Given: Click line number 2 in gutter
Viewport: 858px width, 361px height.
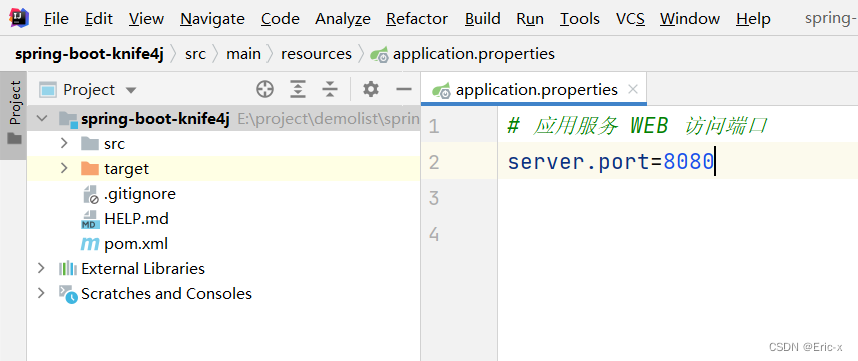Looking at the screenshot, I should (434, 162).
